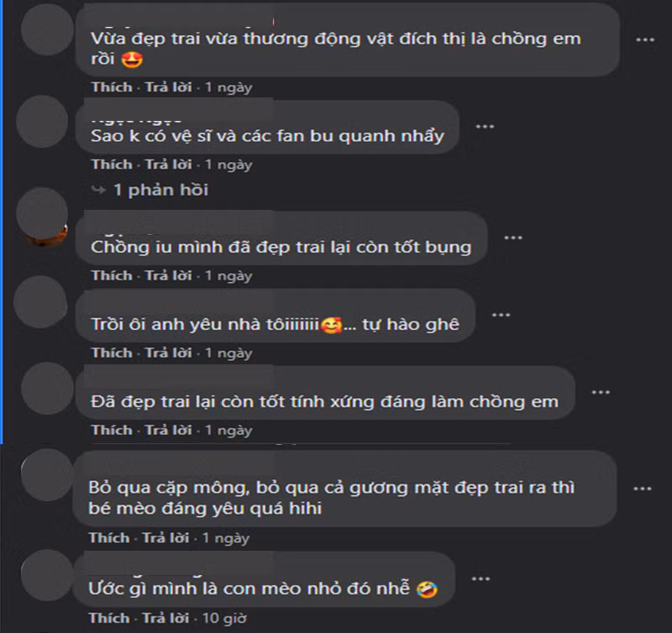This screenshot has width=672, height=633.
Task: Open options menu beside 'Trời ôi anh yêu' comment
Action: tap(501, 315)
